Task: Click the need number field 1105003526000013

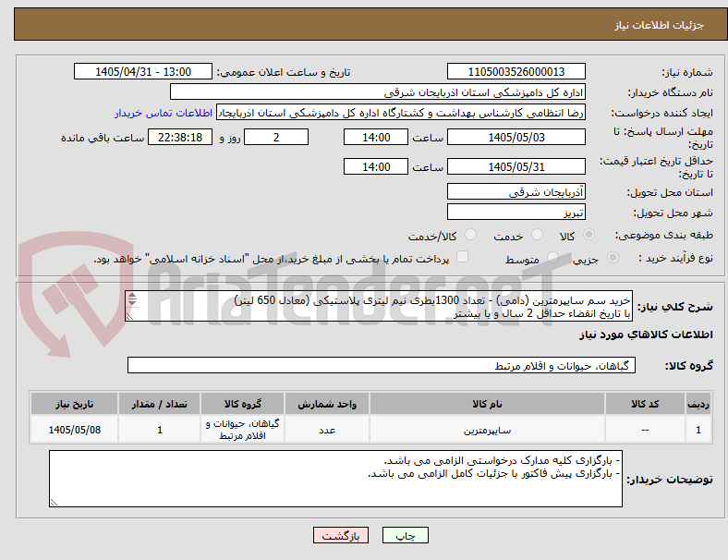Action: pyautogui.click(x=516, y=71)
